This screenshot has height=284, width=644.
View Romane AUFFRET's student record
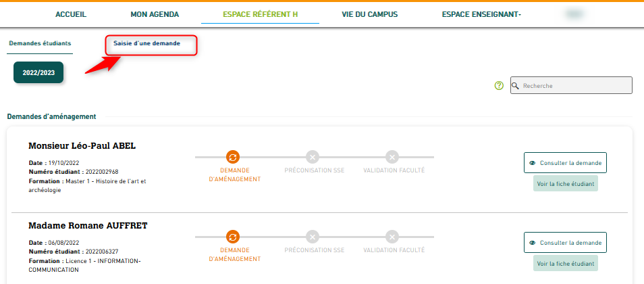pos(565,264)
